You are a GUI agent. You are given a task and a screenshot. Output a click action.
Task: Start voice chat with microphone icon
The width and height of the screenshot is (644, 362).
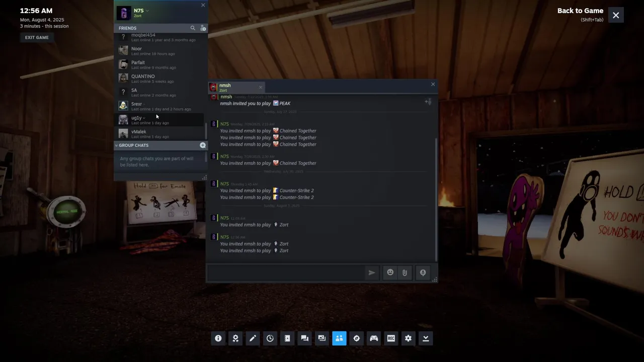423,273
